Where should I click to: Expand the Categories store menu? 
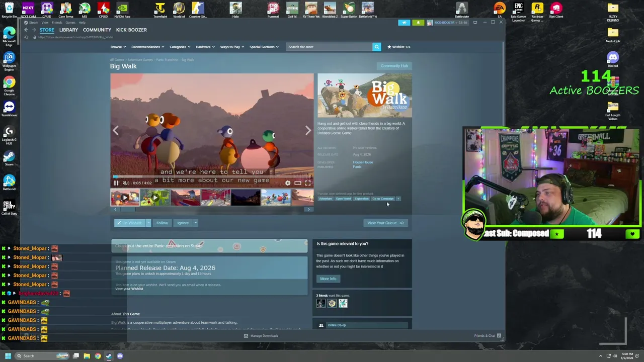click(180, 47)
